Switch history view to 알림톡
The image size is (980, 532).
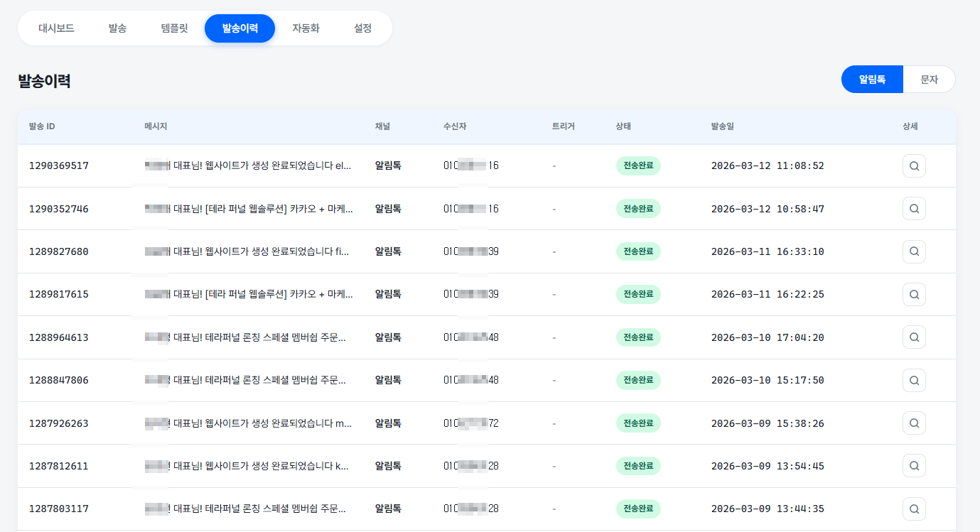[872, 79]
